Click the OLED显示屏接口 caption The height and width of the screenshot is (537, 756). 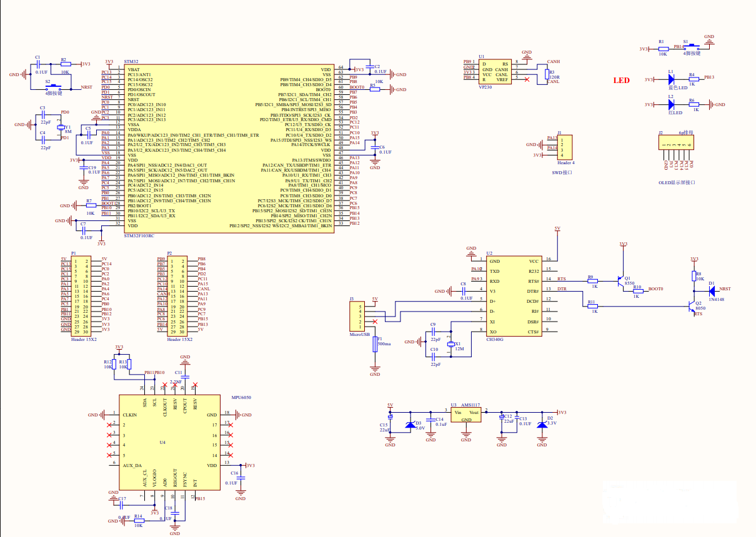tap(677, 182)
